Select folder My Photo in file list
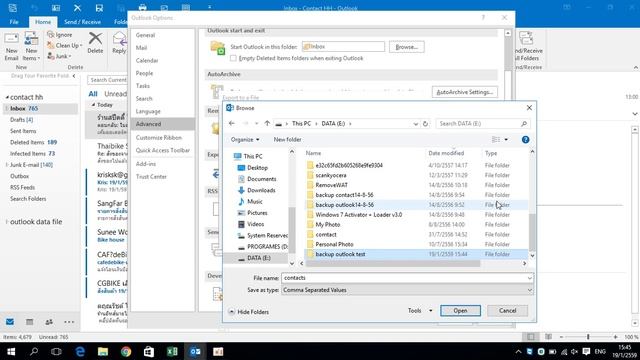 click(x=327, y=224)
